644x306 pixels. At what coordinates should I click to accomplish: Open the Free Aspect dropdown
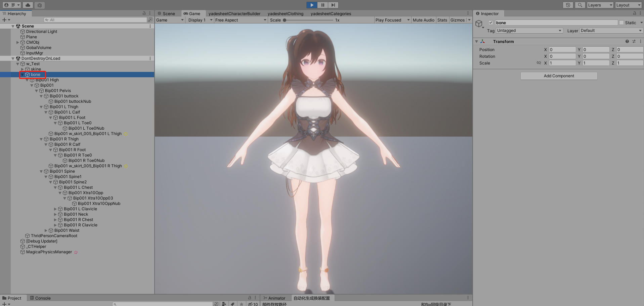click(x=241, y=20)
